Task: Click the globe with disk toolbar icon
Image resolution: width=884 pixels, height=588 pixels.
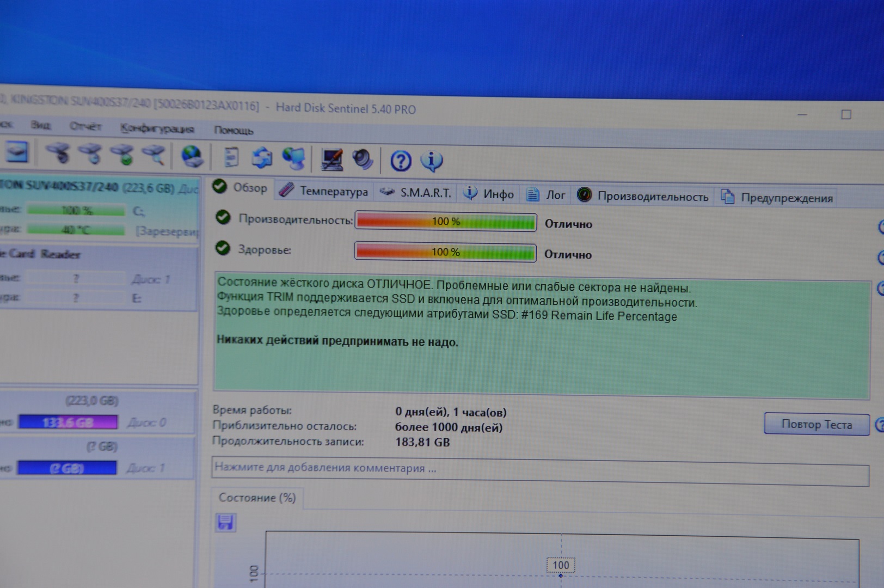Action: tap(192, 157)
